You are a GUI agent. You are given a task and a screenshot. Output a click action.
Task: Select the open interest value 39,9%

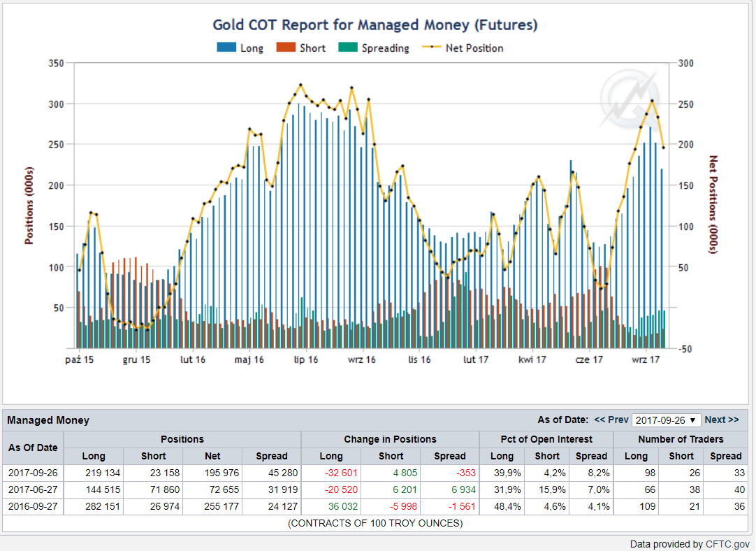[x=507, y=473]
